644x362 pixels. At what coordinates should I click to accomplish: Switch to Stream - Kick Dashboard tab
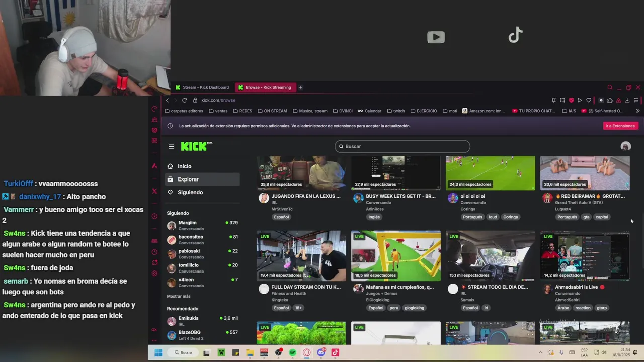[202, 87]
